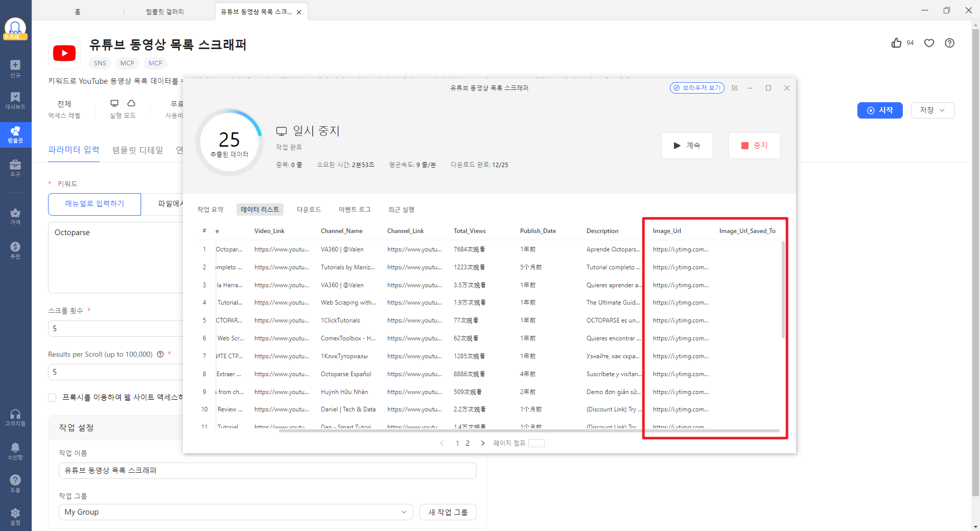
Task: Go to page 2 of the data list
Action: [x=468, y=443]
